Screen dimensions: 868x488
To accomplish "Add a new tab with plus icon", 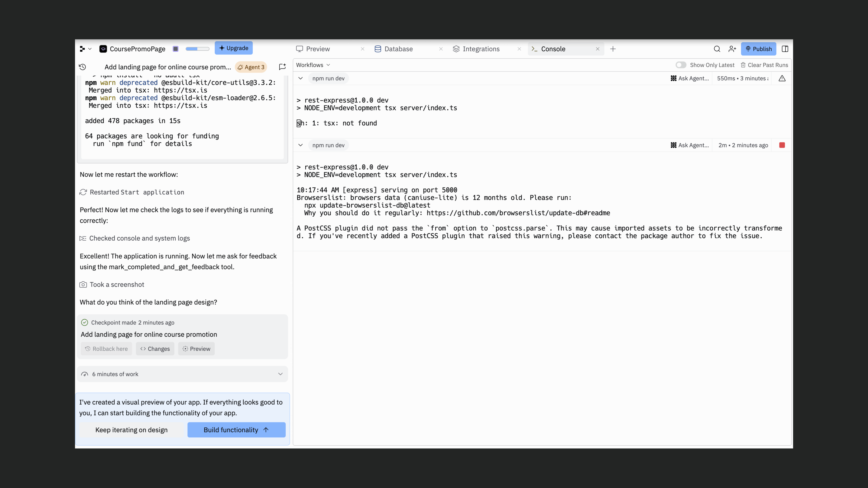I will [613, 49].
